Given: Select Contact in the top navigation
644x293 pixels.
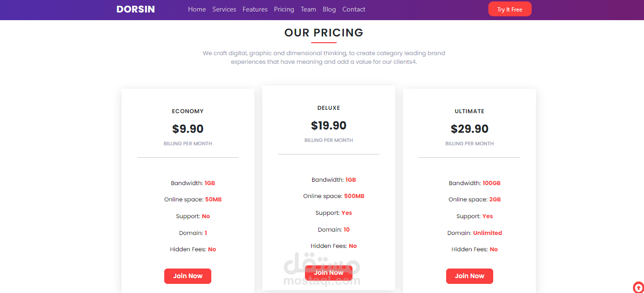Looking at the screenshot, I should (x=354, y=9).
